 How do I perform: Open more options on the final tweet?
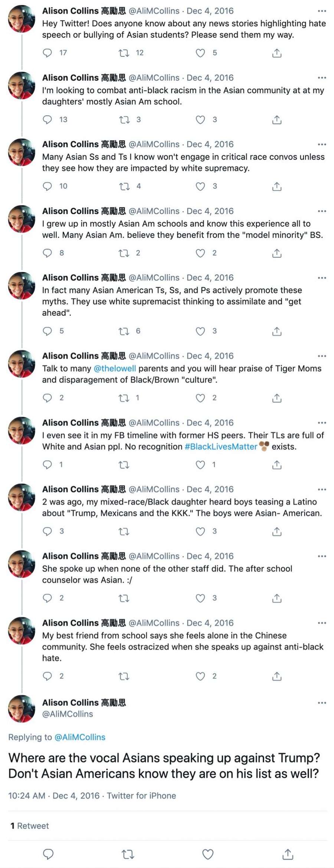(x=322, y=703)
